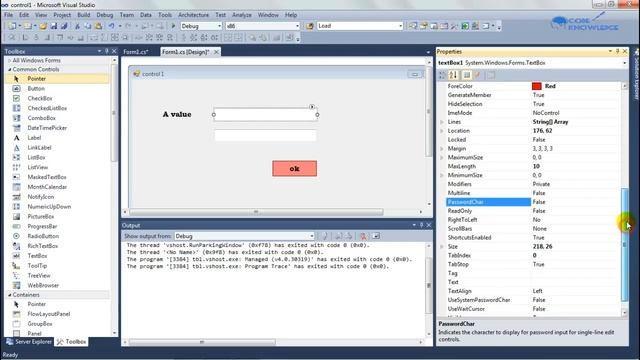640x360 pixels.
Task: Select the ReadOnly property row
Action: (534, 211)
